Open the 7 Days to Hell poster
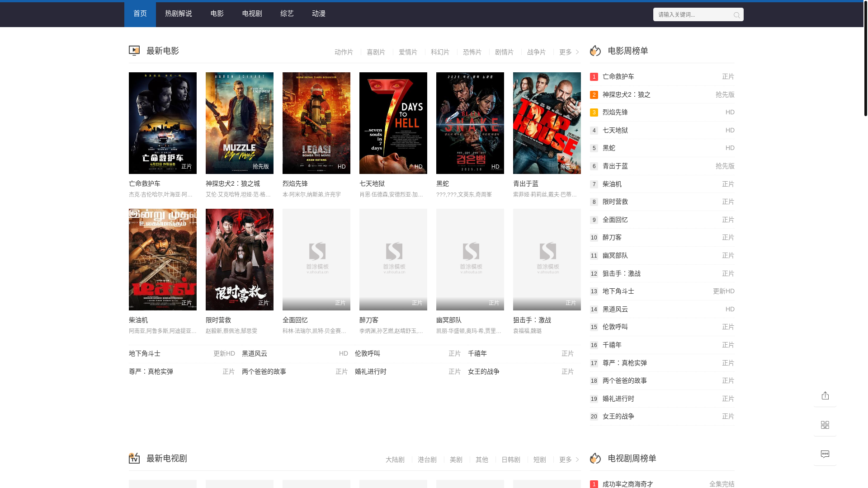The image size is (868, 488). point(393,123)
